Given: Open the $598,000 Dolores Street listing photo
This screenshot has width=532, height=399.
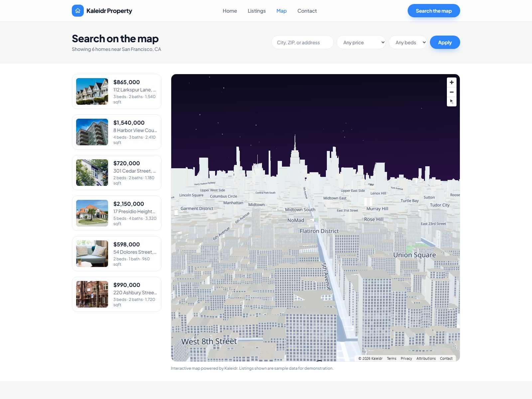Looking at the screenshot, I should point(92,254).
